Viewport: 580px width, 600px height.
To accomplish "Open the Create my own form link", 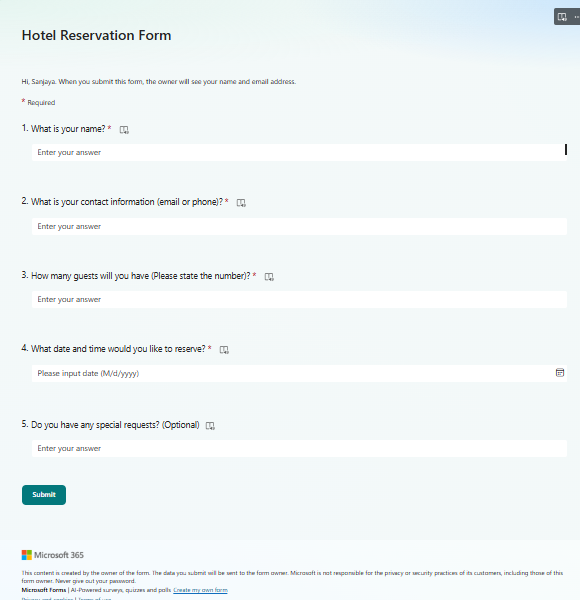I will tap(200, 590).
